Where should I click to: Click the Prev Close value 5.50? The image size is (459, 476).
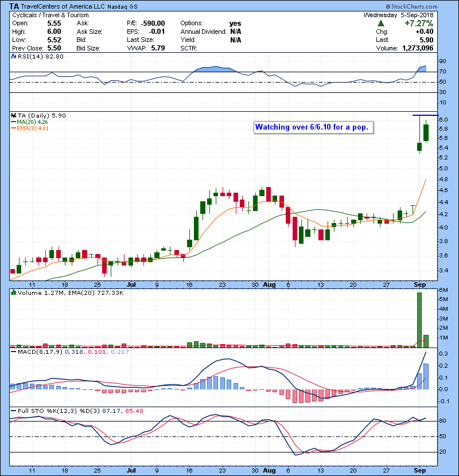(54, 48)
